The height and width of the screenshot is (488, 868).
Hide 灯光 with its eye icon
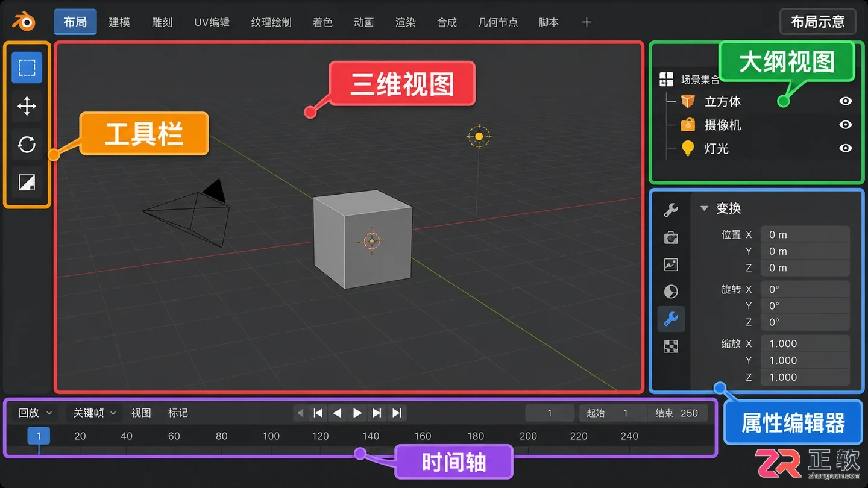[846, 148]
